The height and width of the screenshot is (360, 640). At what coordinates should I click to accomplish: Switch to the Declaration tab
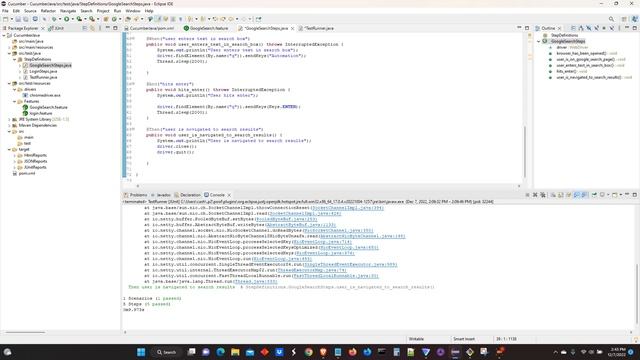[x=187, y=195]
